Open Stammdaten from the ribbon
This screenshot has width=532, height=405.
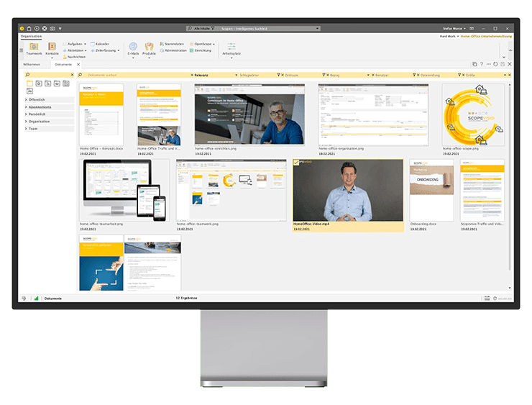[172, 44]
